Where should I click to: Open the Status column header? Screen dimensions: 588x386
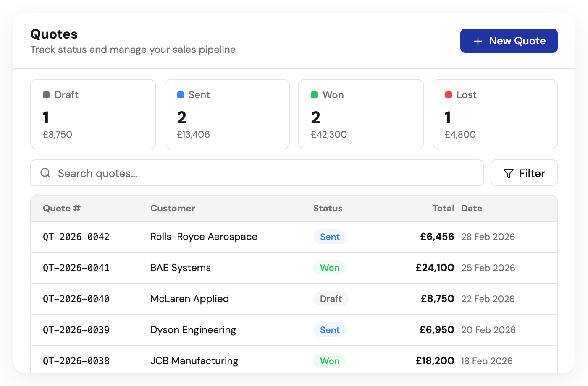328,208
